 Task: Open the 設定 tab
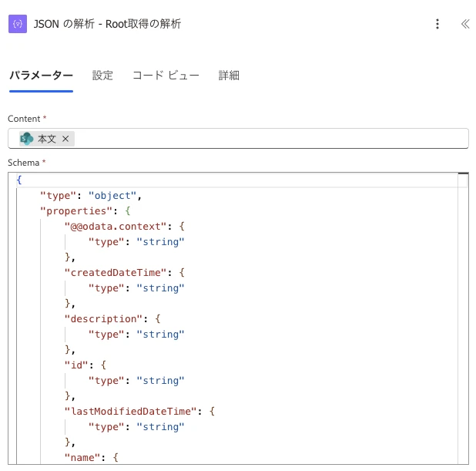coord(102,76)
